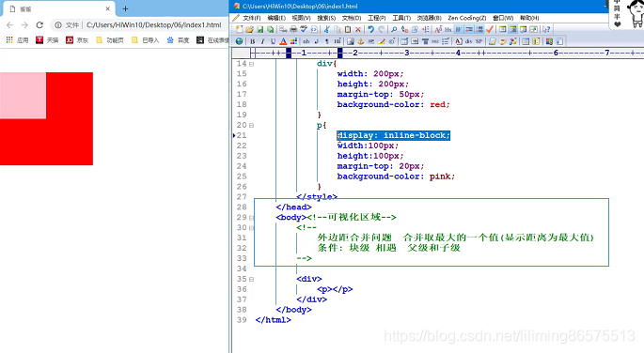Click the grey Redo arrow
The width and height of the screenshot is (644, 353).
[381, 29]
